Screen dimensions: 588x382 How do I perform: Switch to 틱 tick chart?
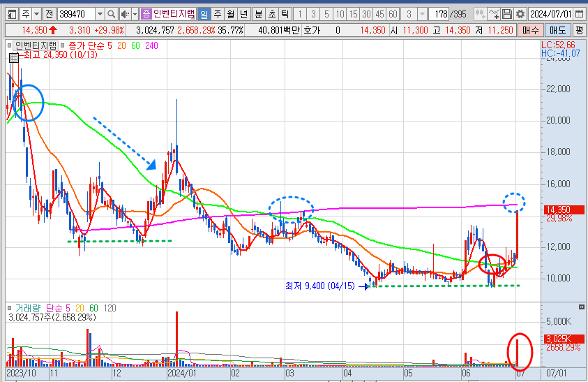pyautogui.click(x=285, y=14)
